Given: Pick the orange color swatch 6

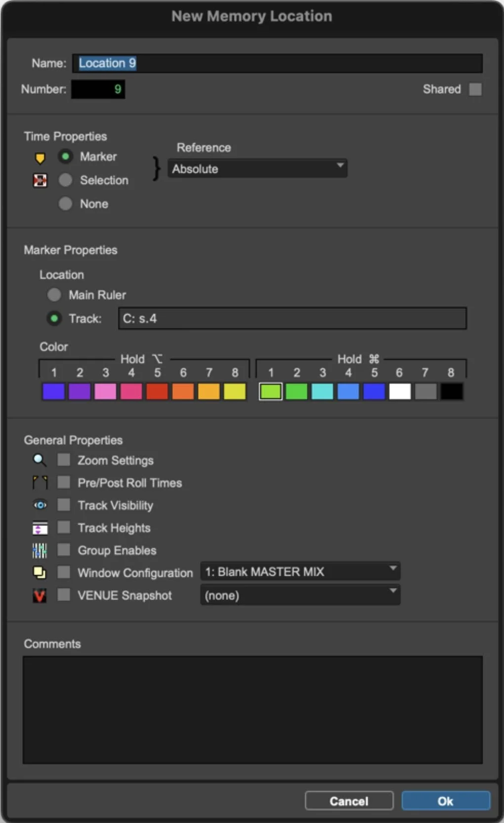Looking at the screenshot, I should (183, 392).
